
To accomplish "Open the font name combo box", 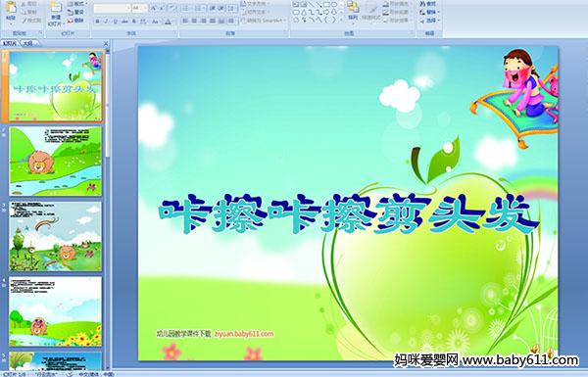I will click(x=112, y=8).
